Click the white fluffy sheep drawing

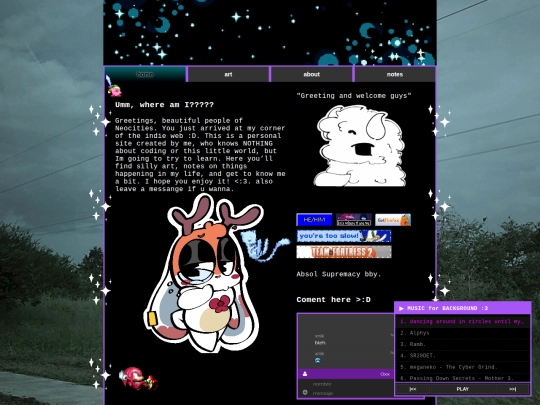point(360,146)
